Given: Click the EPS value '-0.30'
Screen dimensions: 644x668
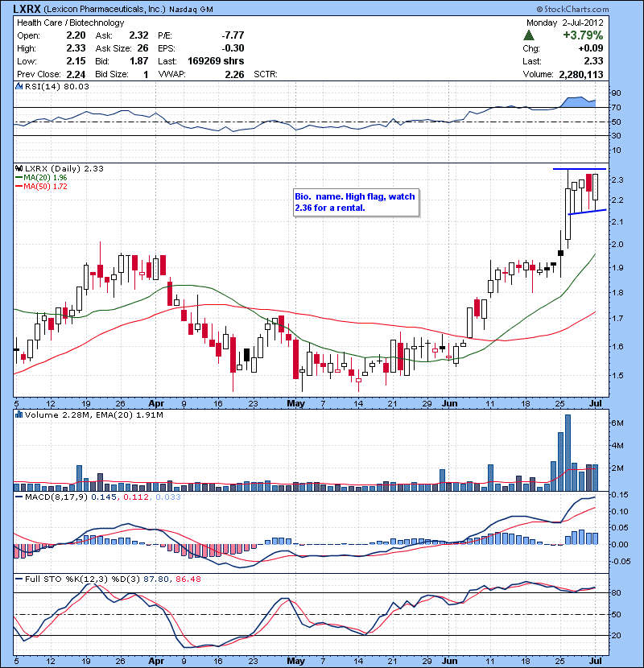Looking at the screenshot, I should point(233,48).
